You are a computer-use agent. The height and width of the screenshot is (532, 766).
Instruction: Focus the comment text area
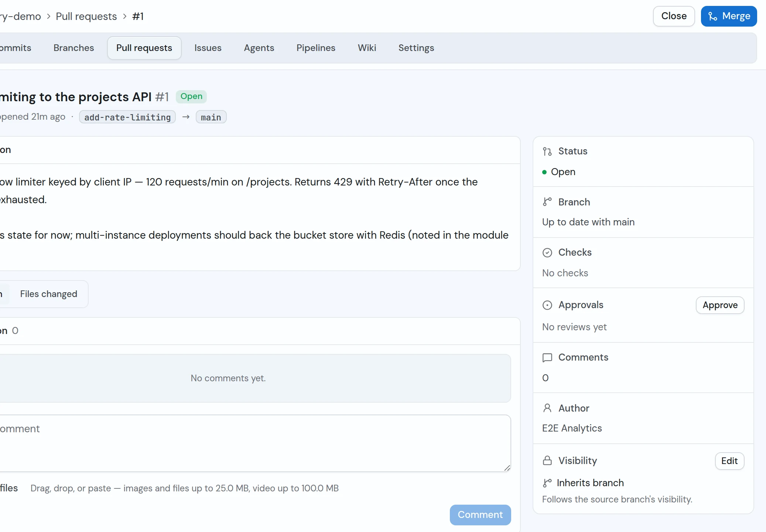point(255,443)
